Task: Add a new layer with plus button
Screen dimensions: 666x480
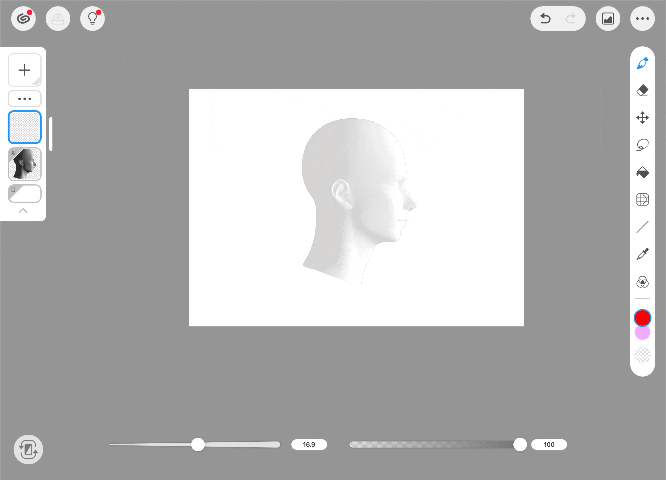Action: pos(25,70)
